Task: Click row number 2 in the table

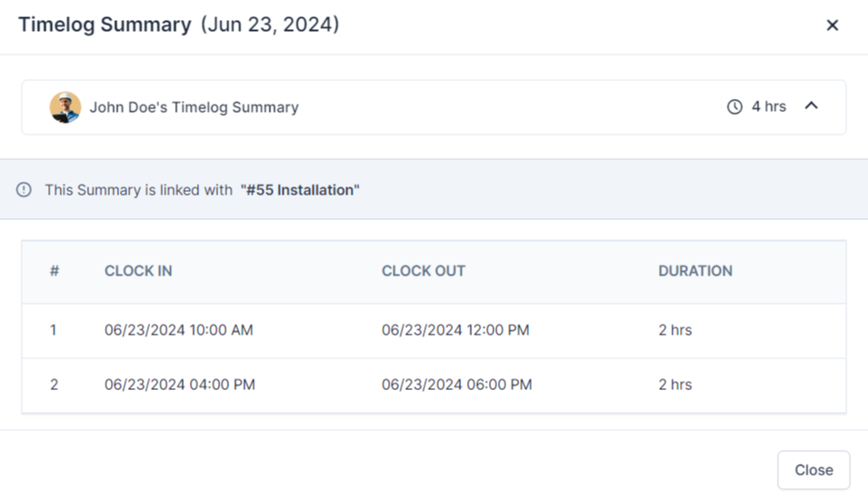Action: click(x=55, y=385)
